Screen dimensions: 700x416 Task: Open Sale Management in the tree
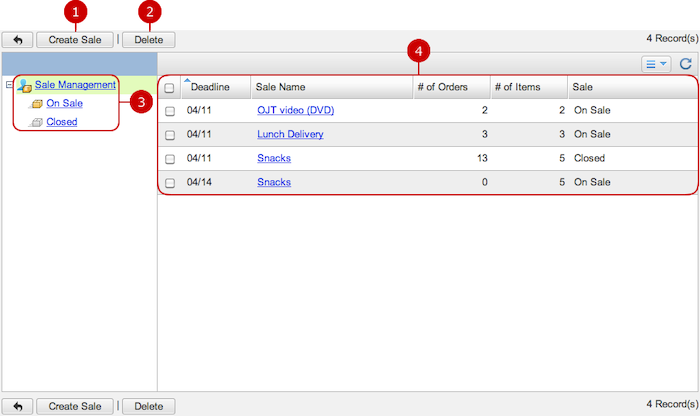coord(75,84)
